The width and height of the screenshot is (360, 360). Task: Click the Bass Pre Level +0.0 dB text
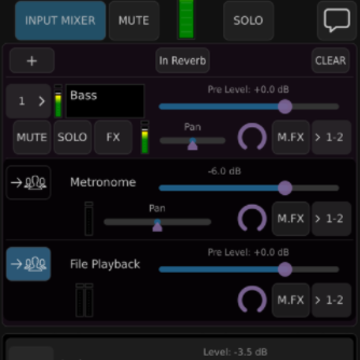[248, 90]
